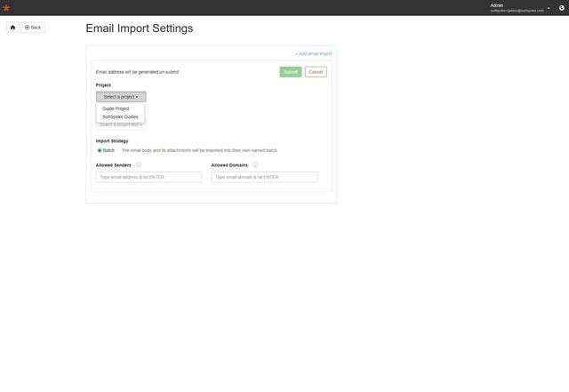
Task: Click the Import Strategy label
Action: tap(112, 140)
